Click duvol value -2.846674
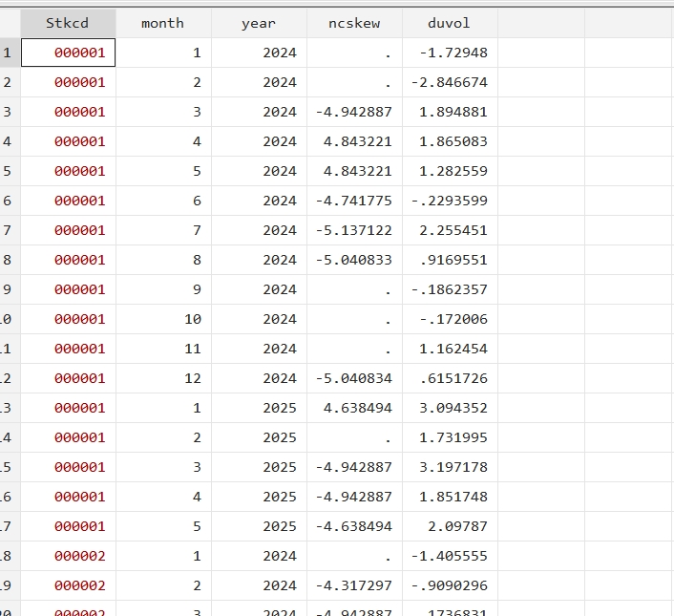 [x=450, y=82]
